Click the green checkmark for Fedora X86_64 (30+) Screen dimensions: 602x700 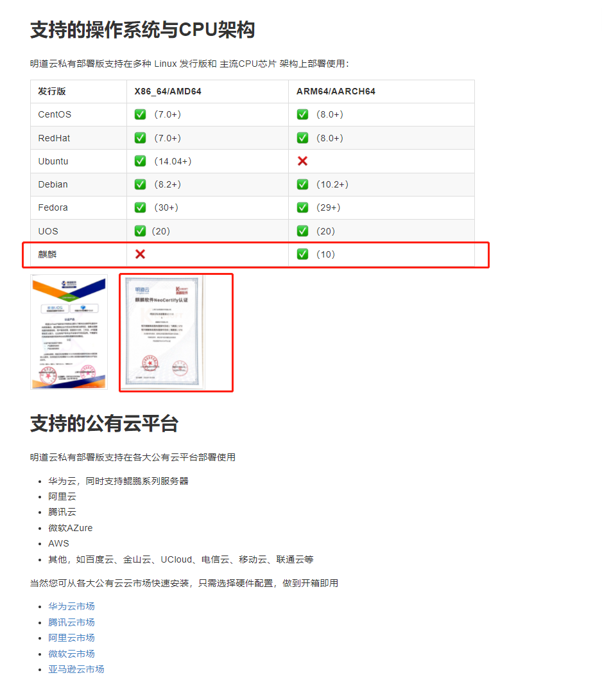(x=140, y=207)
